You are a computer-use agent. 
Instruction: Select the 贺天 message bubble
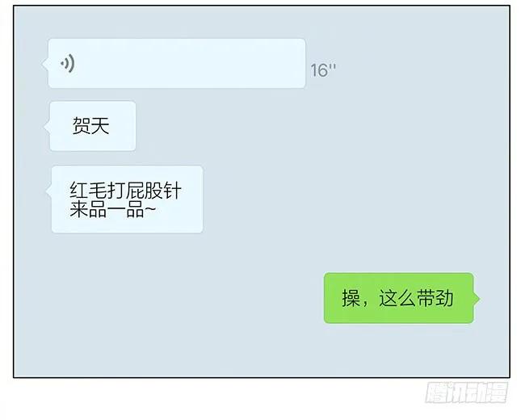pos(93,126)
